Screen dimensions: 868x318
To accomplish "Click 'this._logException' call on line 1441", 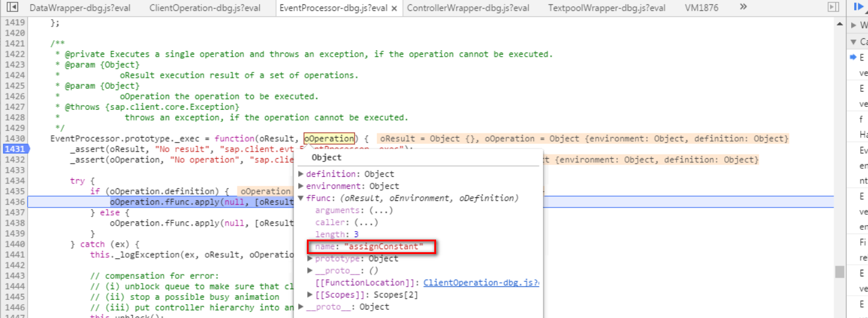I will click(132, 255).
